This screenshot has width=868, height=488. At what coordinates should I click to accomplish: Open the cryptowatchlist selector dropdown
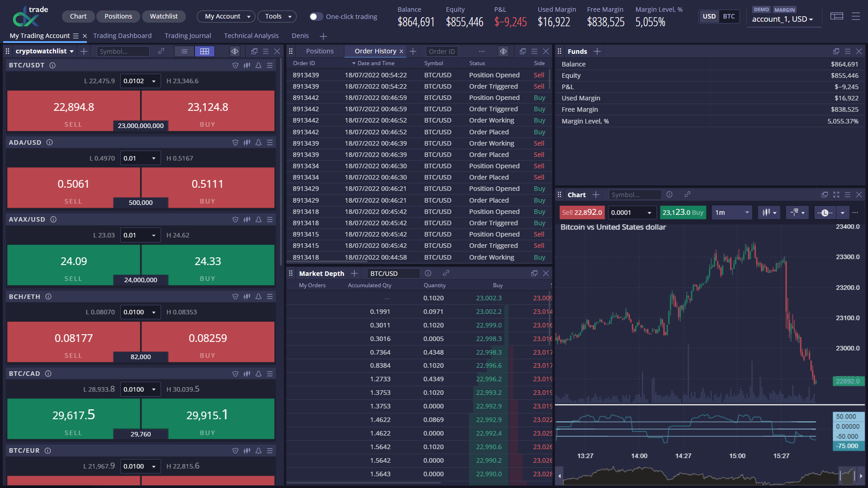tap(44, 52)
